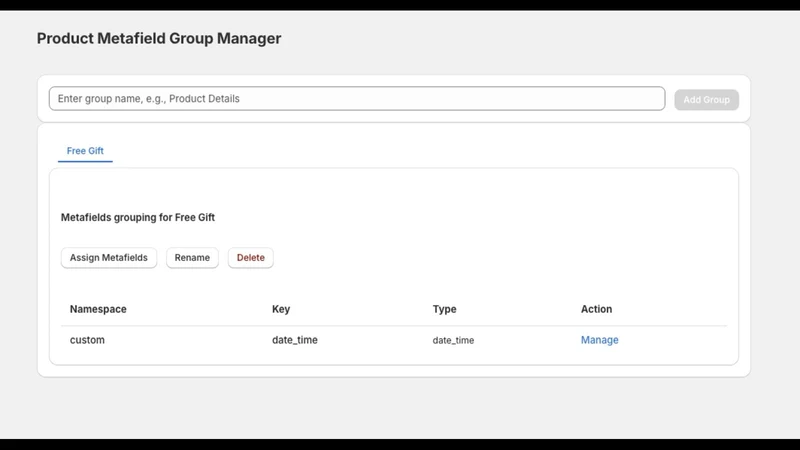Click the Metafields grouping for Free Gift heading
This screenshot has height=450, width=800.
[138, 217]
